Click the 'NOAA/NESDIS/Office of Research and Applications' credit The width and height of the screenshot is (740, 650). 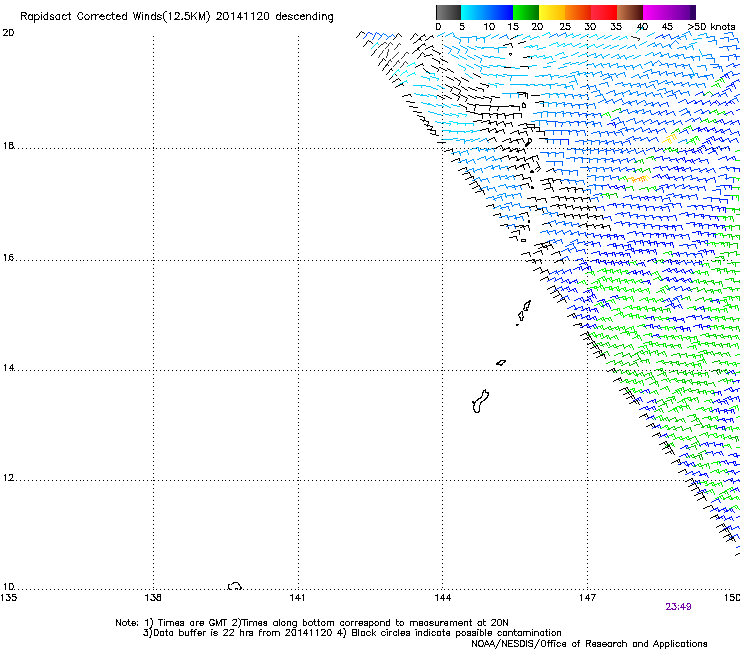(589, 644)
